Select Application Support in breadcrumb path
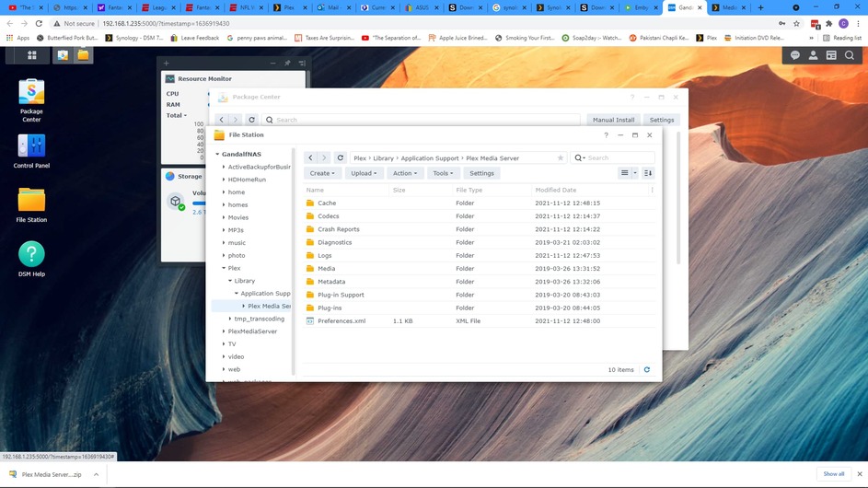Image resolution: width=868 pixels, height=488 pixels. click(x=430, y=158)
